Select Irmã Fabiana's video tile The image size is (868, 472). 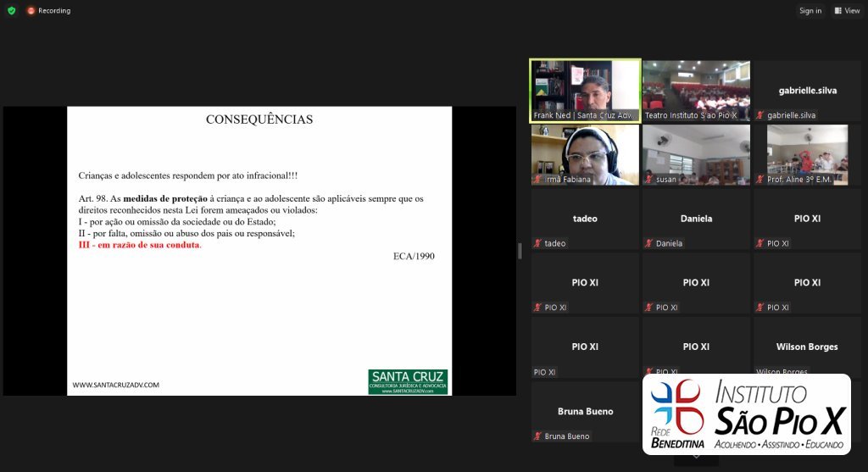click(x=585, y=154)
